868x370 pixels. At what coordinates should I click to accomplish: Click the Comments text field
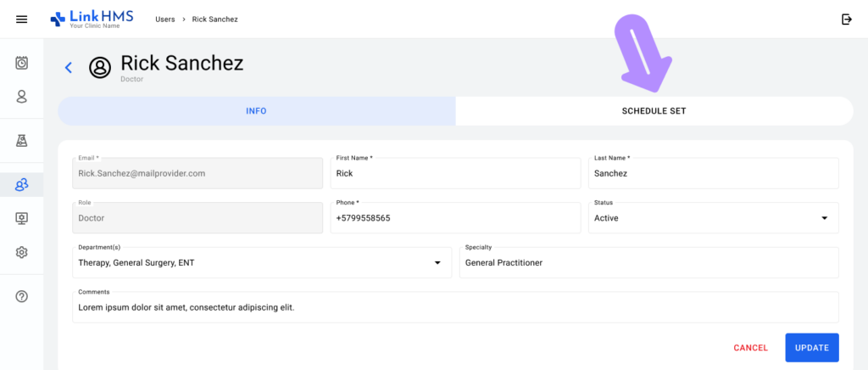[455, 307]
